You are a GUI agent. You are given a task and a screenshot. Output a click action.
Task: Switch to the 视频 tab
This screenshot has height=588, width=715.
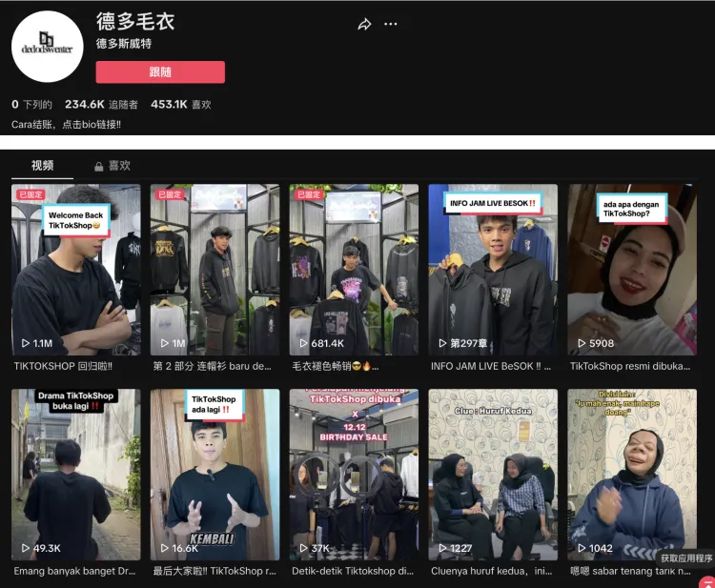click(42, 166)
